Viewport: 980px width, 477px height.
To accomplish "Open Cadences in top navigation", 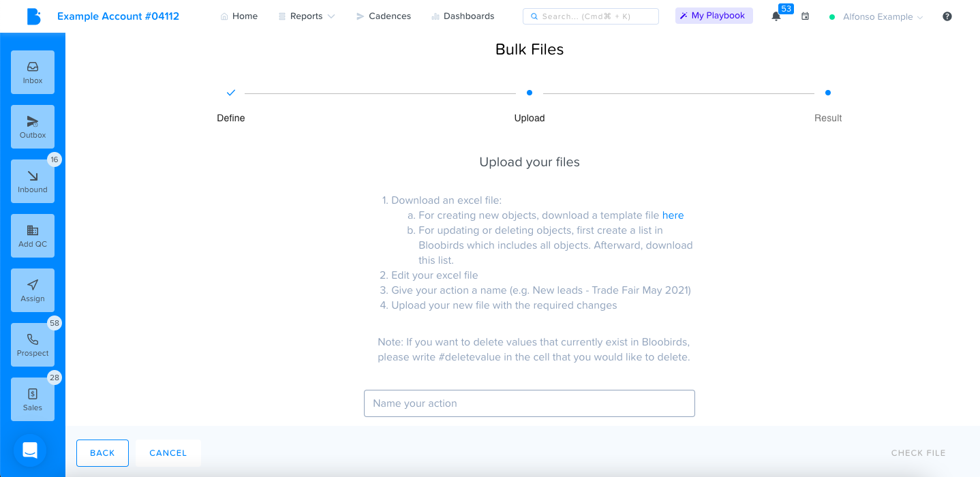I will coord(384,16).
